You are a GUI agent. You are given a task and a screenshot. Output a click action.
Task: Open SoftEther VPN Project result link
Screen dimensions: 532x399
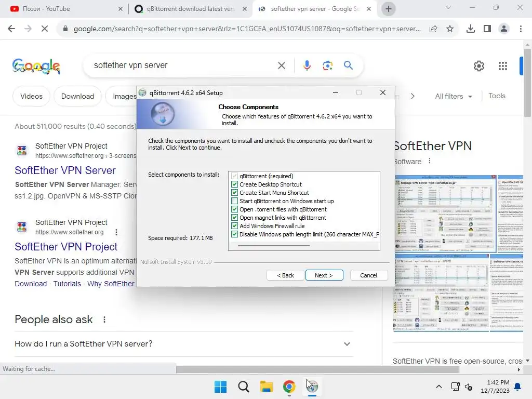[x=66, y=247]
